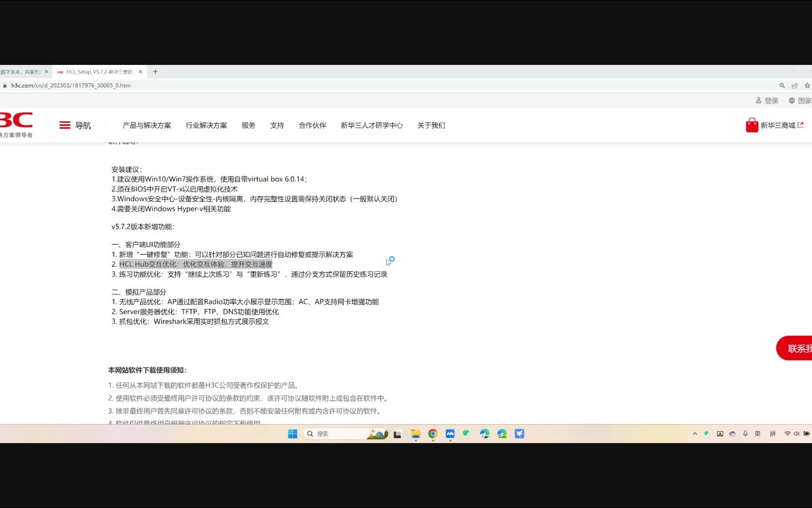Open a new browser tab
Image resolution: width=812 pixels, height=508 pixels.
click(156, 72)
